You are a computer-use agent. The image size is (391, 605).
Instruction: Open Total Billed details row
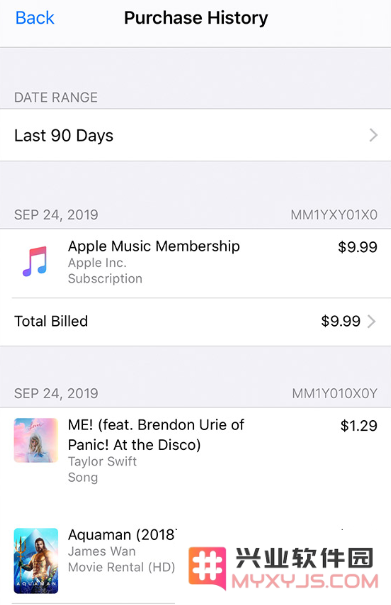(195, 321)
